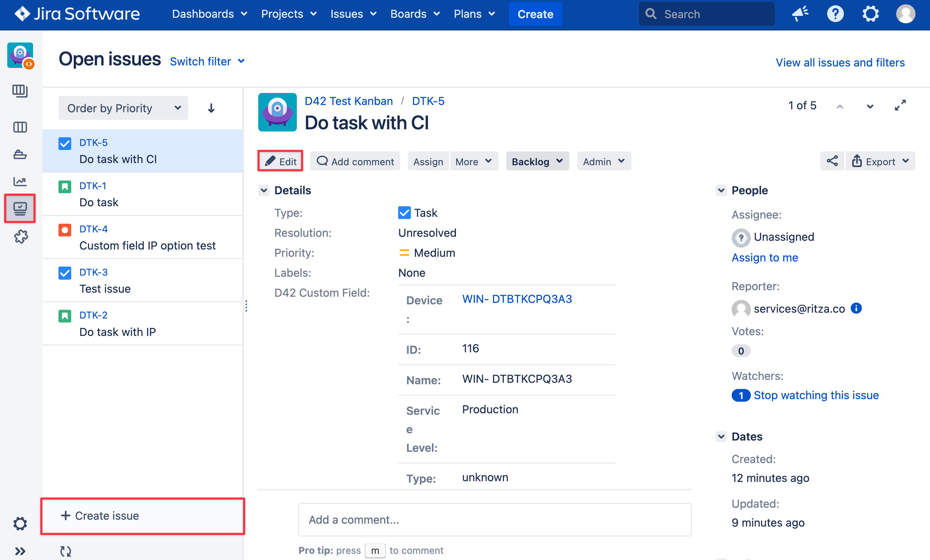This screenshot has width=930, height=560.
Task: Click the share icon near Export
Action: coord(832,161)
